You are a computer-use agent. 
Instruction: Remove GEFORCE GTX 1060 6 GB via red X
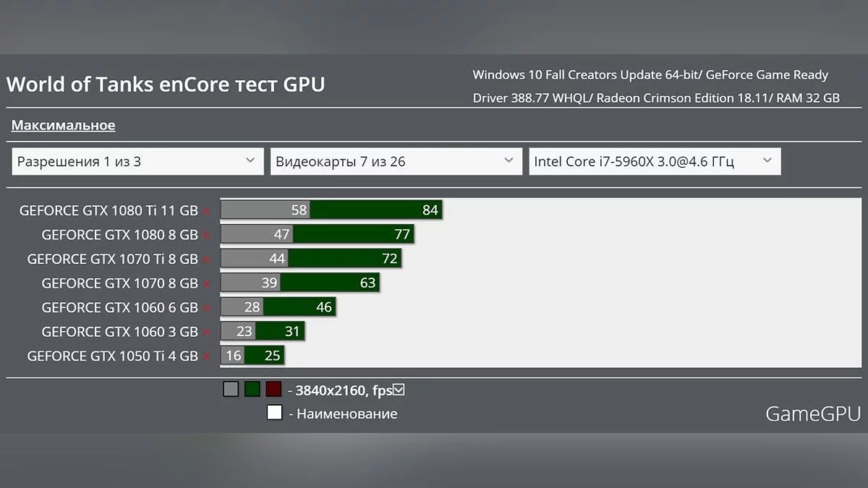(x=206, y=308)
